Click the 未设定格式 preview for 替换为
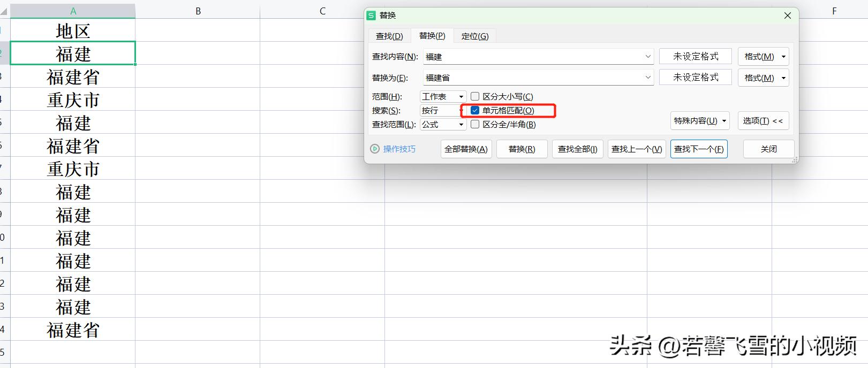This screenshot has height=368, width=868. (x=695, y=78)
